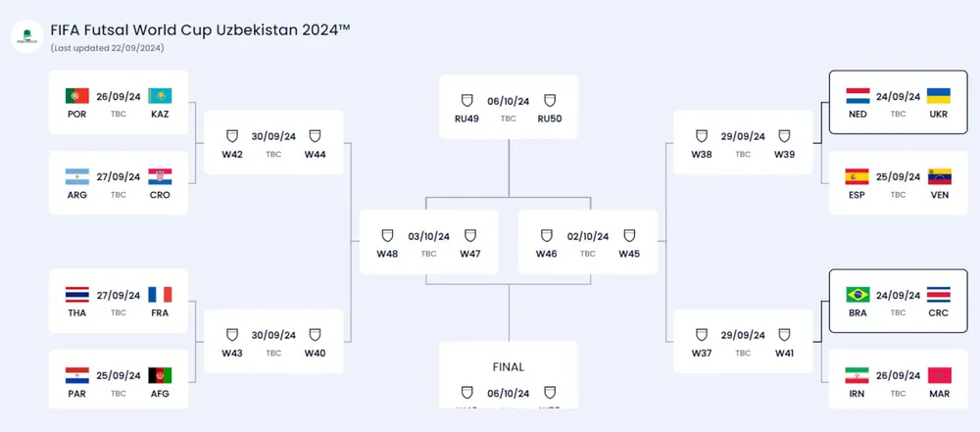980x432 pixels.
Task: Click the tournament logo in header
Action: click(x=25, y=37)
